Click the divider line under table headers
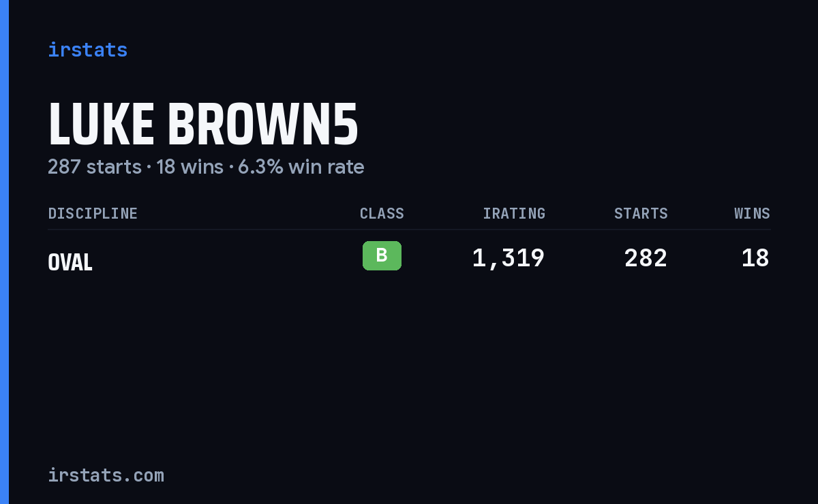 pos(409,230)
